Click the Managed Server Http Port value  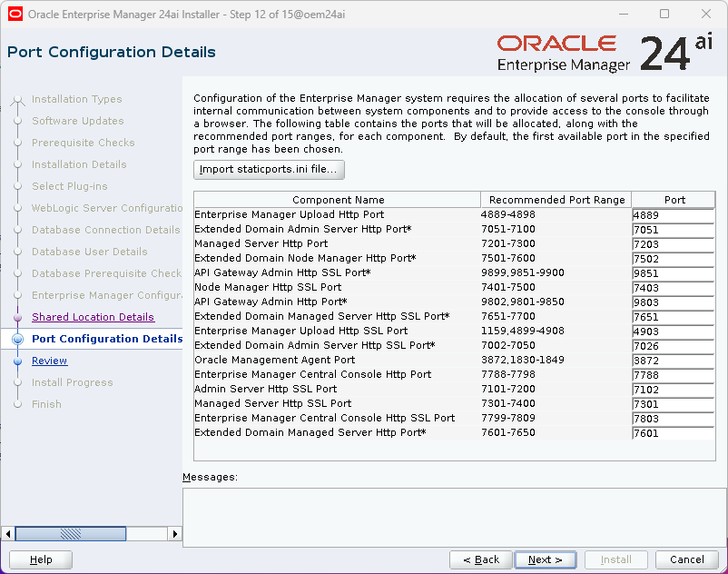click(673, 244)
